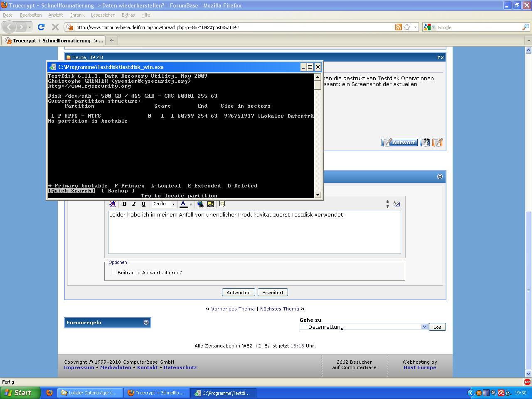Click into the Google search field
Viewport: 532px width, 399px height.
[x=479, y=27]
